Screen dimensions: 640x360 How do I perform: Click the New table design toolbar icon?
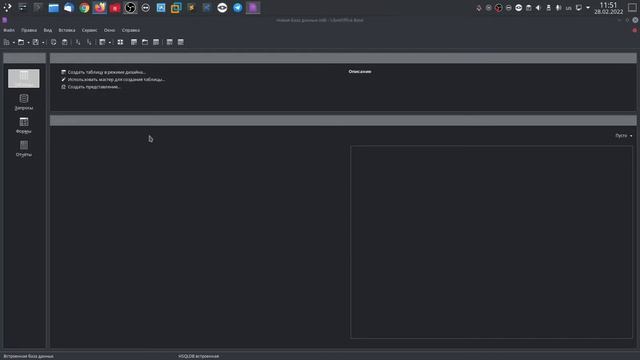point(134,42)
